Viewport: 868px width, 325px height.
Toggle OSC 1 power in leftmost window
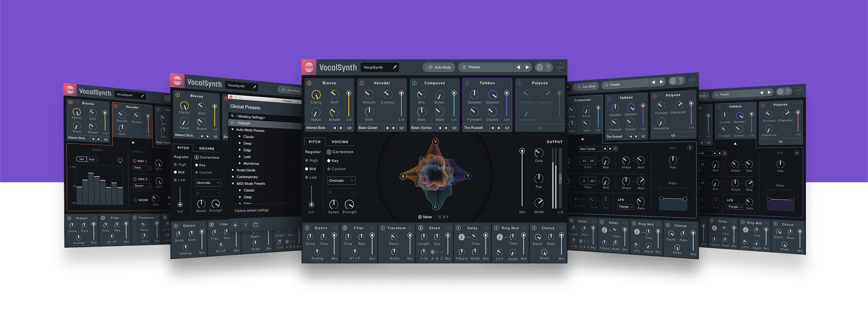pyautogui.click(x=135, y=161)
